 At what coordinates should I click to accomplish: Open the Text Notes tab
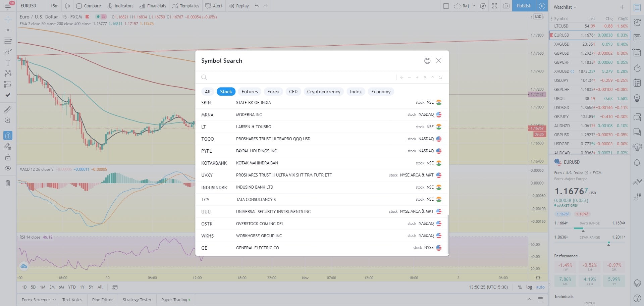tap(72, 300)
